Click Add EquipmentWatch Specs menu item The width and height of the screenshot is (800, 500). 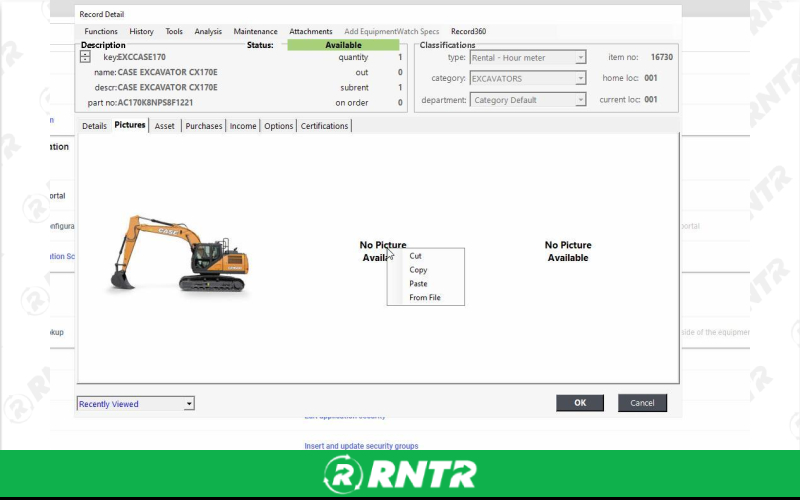pos(391,31)
